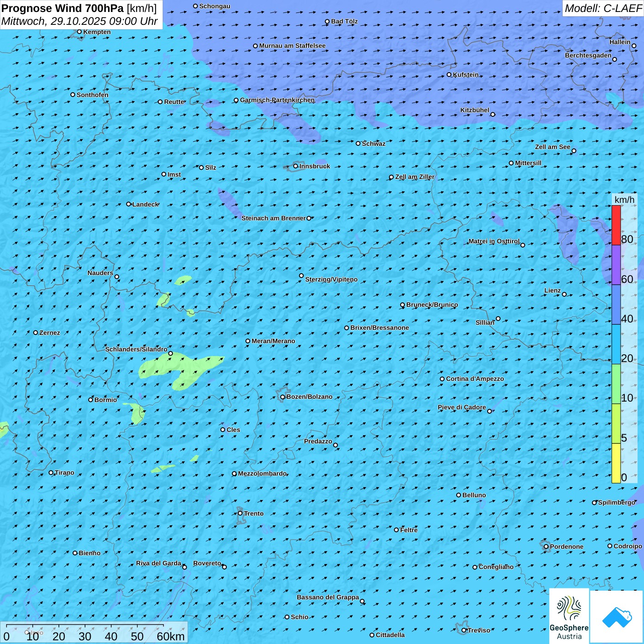Click the green 10 km/h legend color
Image resolution: width=644 pixels, height=644 pixels.
(616, 384)
